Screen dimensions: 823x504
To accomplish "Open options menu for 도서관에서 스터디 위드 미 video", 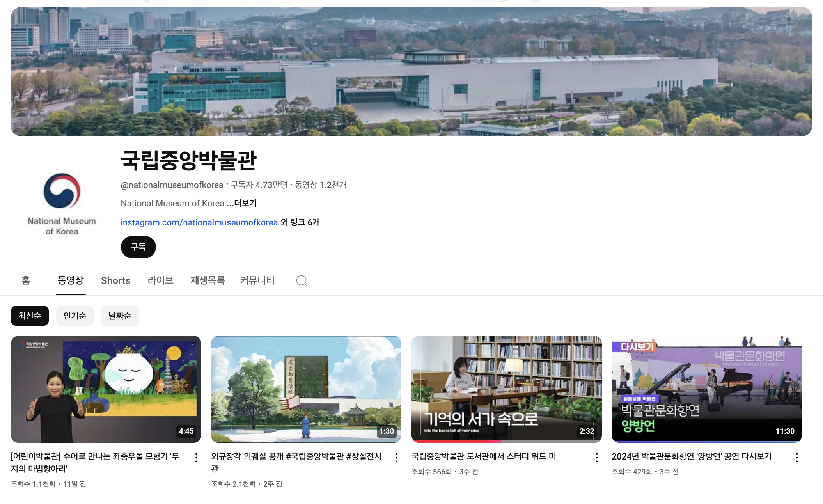I will [597, 458].
